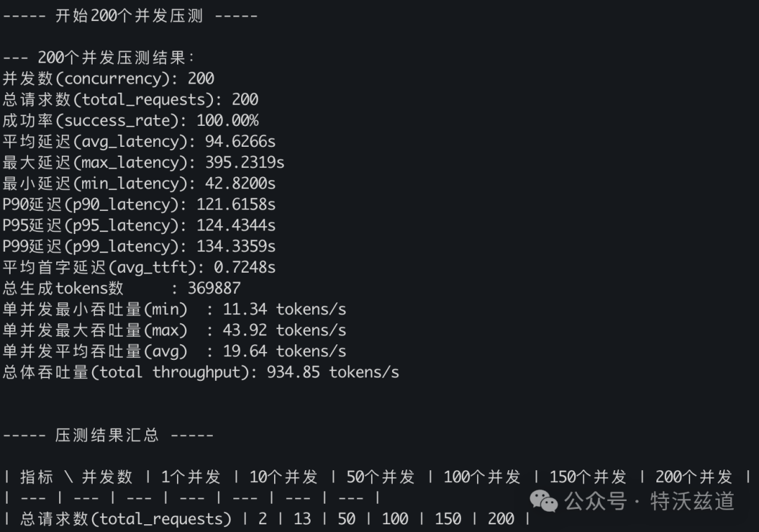Click the p90_latency 121.6158s line
The width and height of the screenshot is (759, 532).
[x=139, y=205]
